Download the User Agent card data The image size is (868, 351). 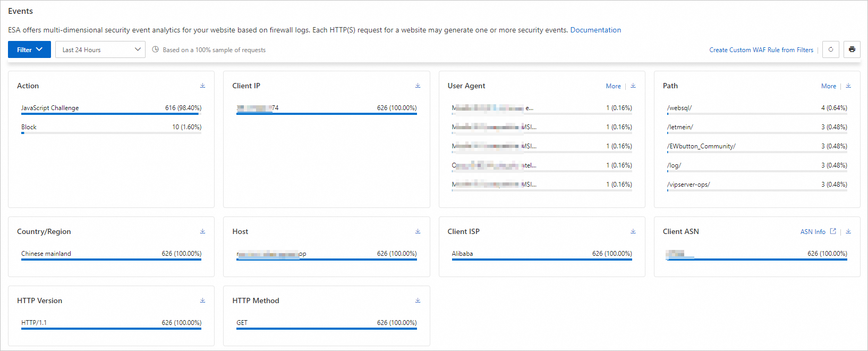(x=633, y=86)
